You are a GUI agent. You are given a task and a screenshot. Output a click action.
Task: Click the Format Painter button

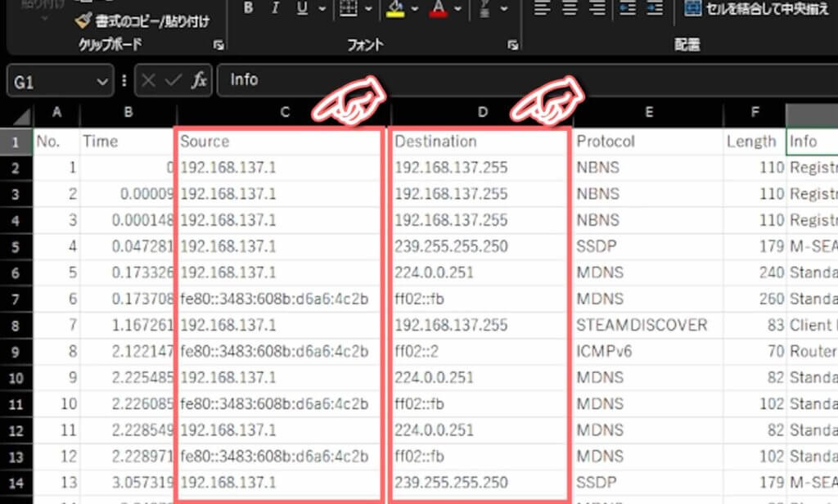[x=141, y=20]
